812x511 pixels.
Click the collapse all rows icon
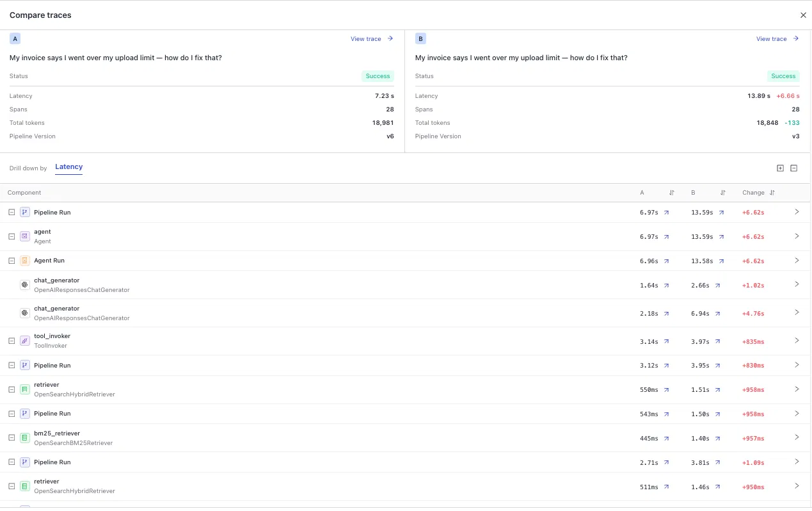(793, 168)
